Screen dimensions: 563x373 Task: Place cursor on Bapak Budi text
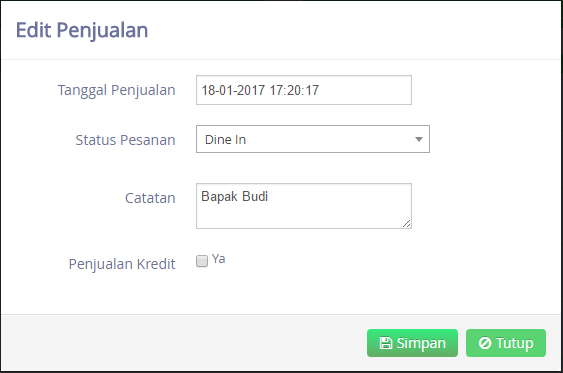[x=234, y=197]
